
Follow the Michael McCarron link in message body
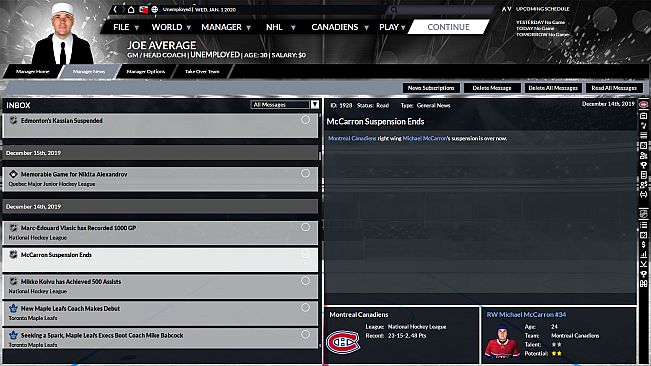point(425,138)
